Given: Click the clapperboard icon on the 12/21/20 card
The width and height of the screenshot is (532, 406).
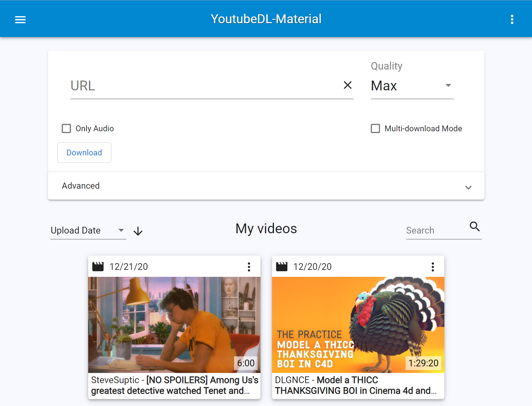Looking at the screenshot, I should tap(98, 266).
